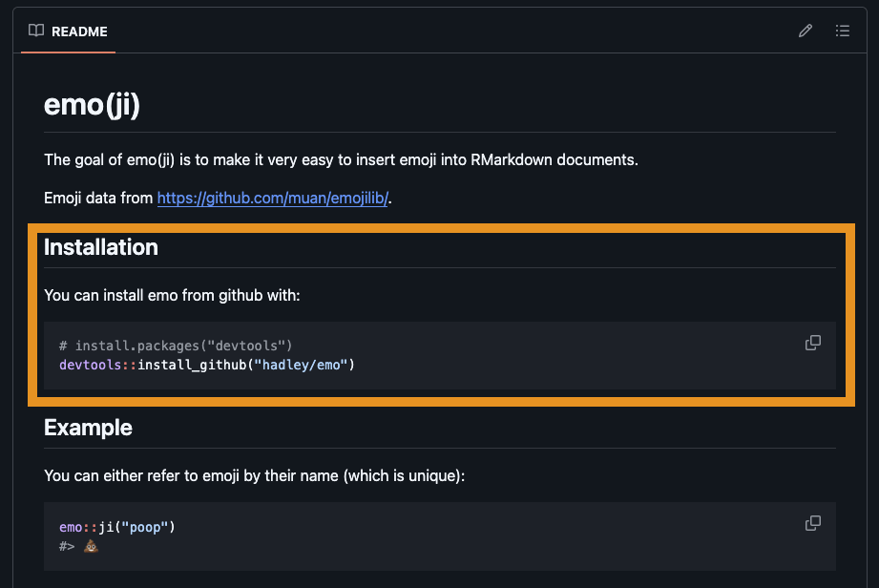Copy the emo::ji("poop") example code
This screenshot has height=588, width=879.
[x=813, y=523]
